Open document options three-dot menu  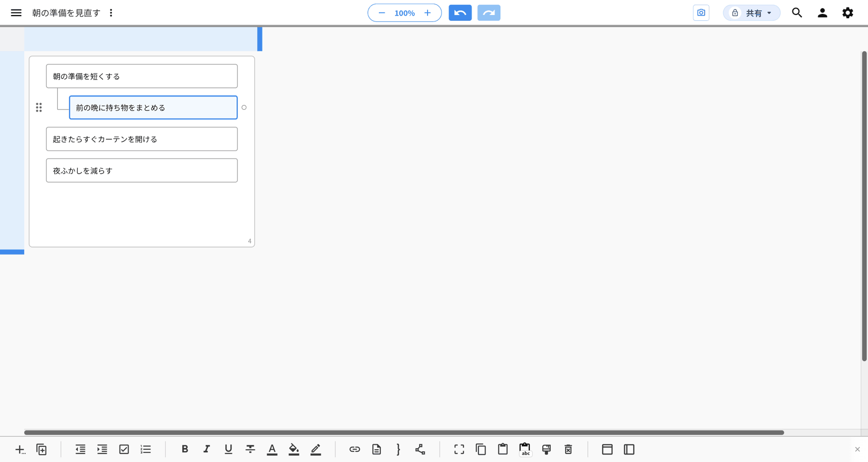(111, 13)
